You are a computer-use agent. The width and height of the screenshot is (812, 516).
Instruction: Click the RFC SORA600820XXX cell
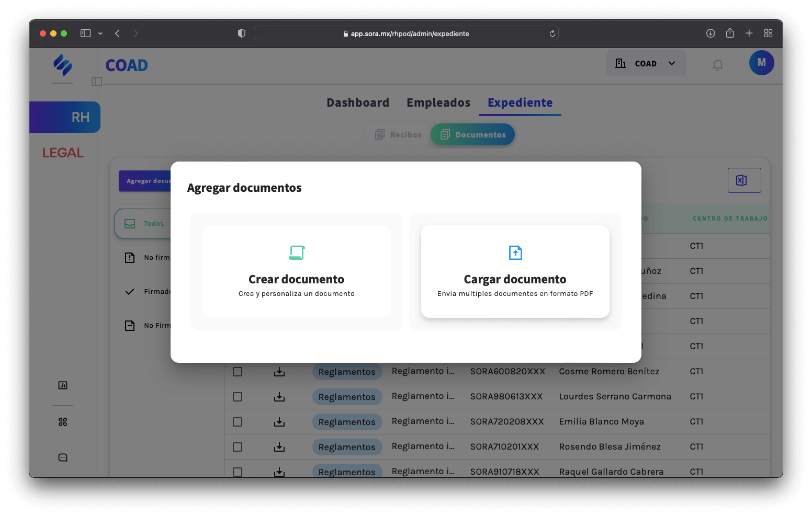507,371
